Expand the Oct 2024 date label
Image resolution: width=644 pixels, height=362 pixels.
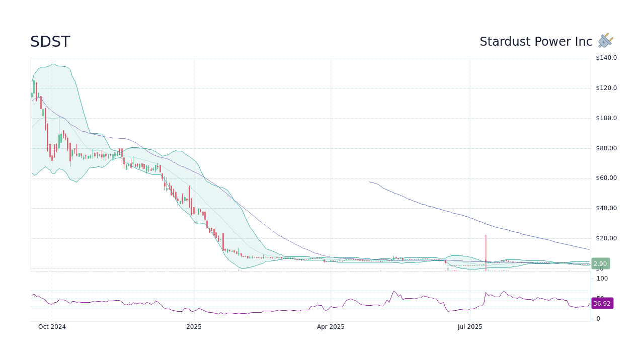[x=52, y=326]
